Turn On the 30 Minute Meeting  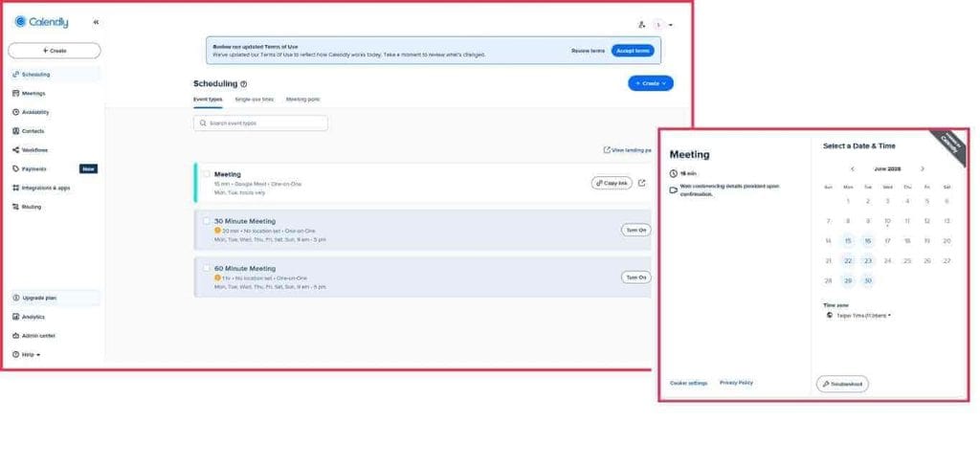click(635, 230)
